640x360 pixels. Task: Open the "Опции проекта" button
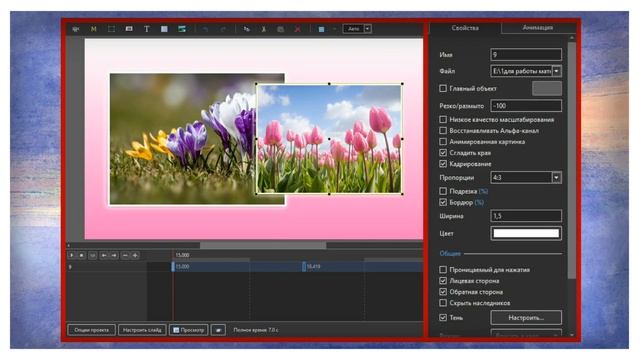click(91, 330)
